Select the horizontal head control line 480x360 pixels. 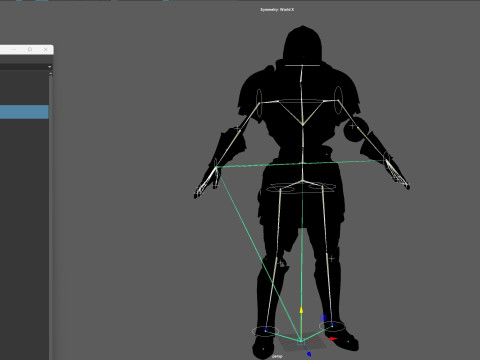[302, 65]
